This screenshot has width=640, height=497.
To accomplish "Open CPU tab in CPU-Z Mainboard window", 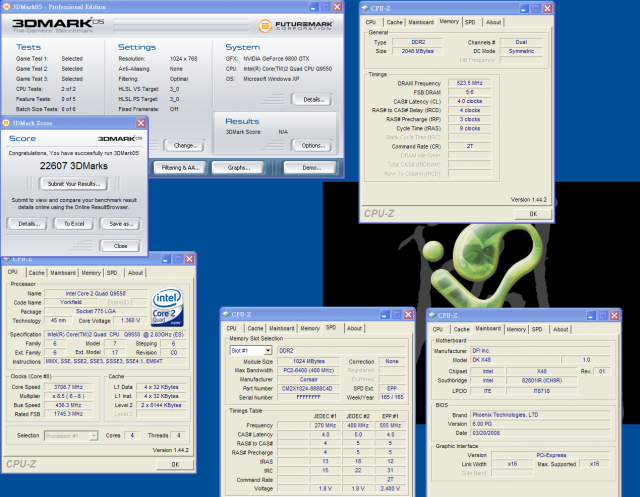I will (x=438, y=329).
